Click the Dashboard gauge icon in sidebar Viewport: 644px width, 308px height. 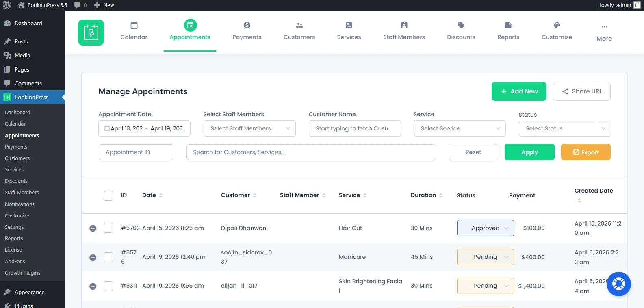[x=7, y=23]
